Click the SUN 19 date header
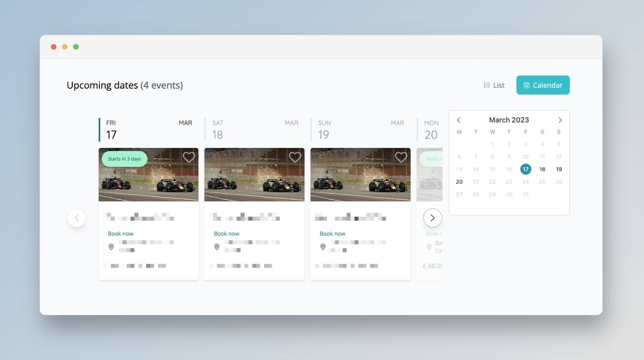644x360 pixels. [x=360, y=129]
